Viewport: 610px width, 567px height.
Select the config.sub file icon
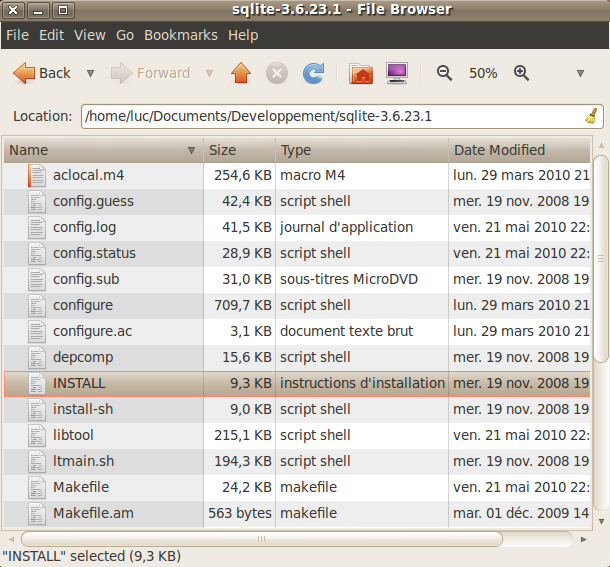pyautogui.click(x=37, y=279)
